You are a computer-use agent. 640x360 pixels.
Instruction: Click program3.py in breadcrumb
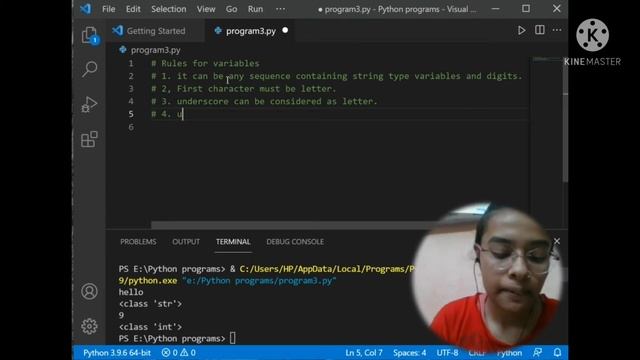[156, 50]
